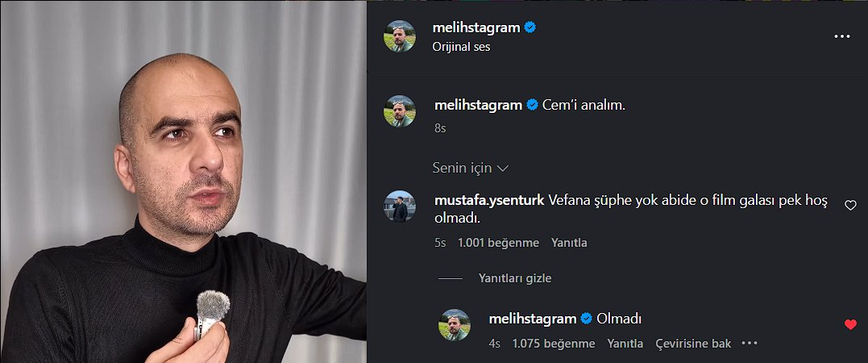The image size is (868, 363).
Task: Click "Çevirisine bak" to translate the reply
Action: tap(693, 344)
